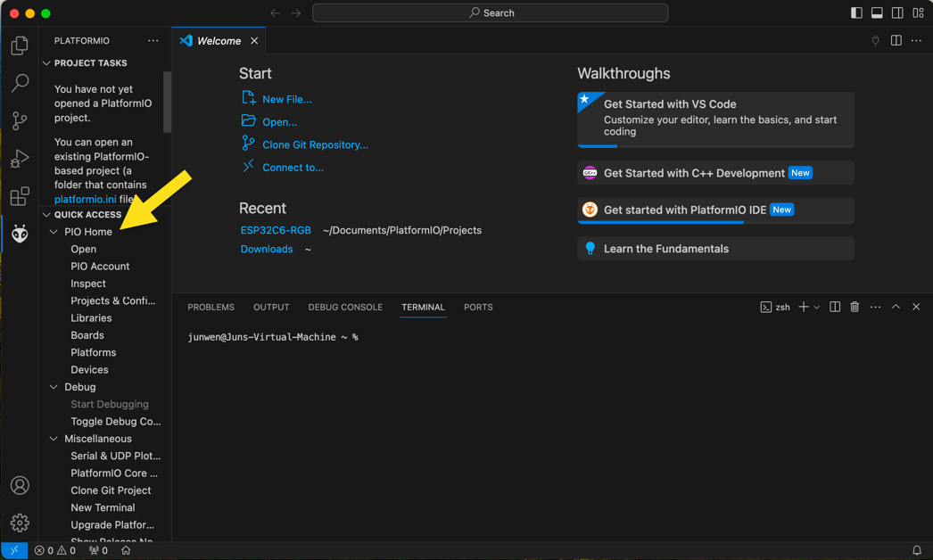Image resolution: width=933 pixels, height=560 pixels.
Task: Toggle the primary side bar
Action: click(856, 13)
